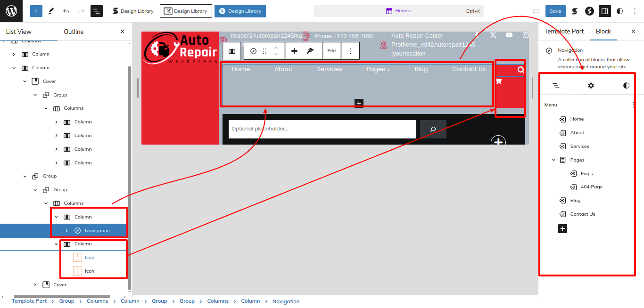The height and width of the screenshot is (308, 644).
Task: Toggle the List View button in top toolbar
Action: pos(97,11)
